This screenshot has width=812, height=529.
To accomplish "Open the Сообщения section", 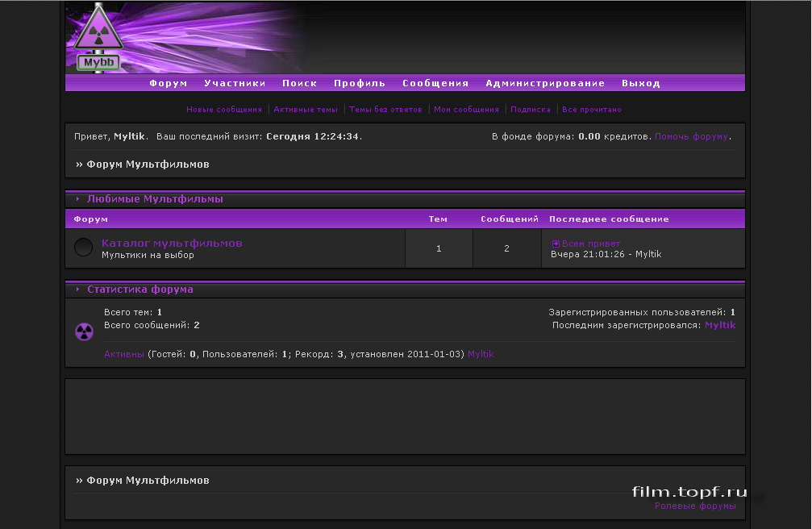I will click(x=435, y=82).
